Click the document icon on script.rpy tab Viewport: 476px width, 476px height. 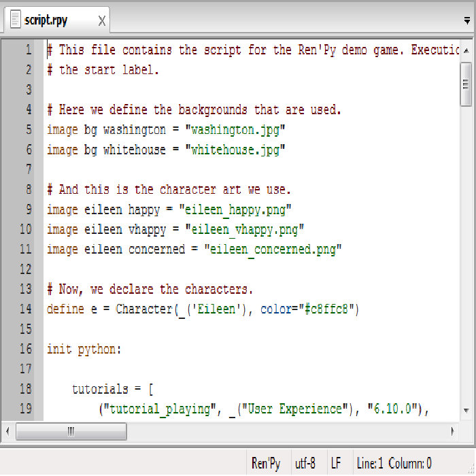tap(16, 19)
